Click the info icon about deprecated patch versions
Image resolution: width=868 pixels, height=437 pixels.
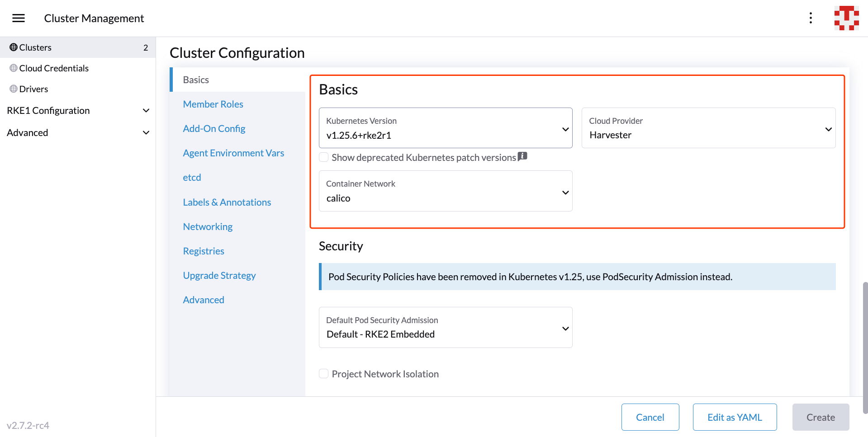pos(522,156)
